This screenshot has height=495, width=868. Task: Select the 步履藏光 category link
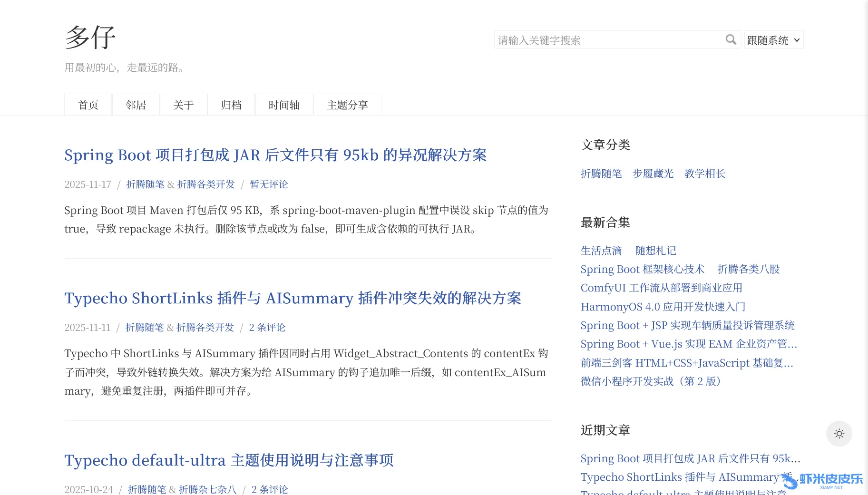tap(653, 174)
